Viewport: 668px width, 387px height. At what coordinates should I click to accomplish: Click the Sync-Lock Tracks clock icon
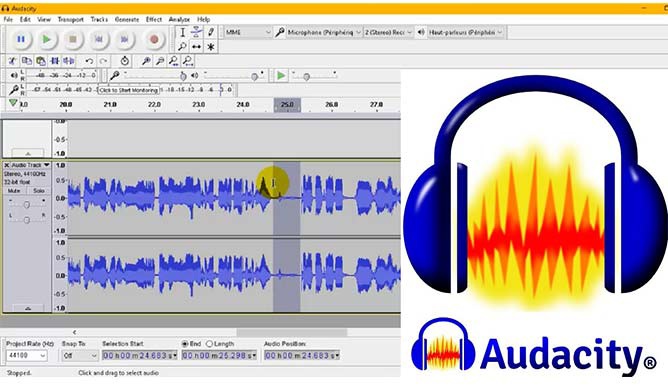click(124, 61)
